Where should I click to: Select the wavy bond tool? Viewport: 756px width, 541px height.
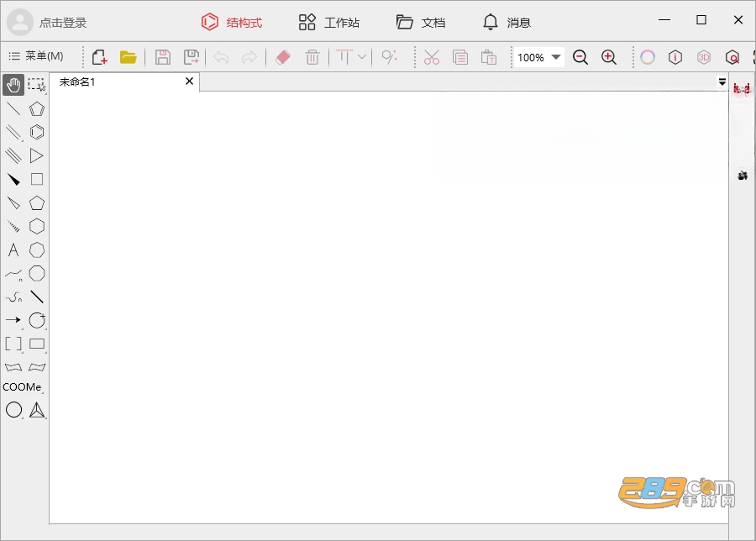pyautogui.click(x=13, y=297)
